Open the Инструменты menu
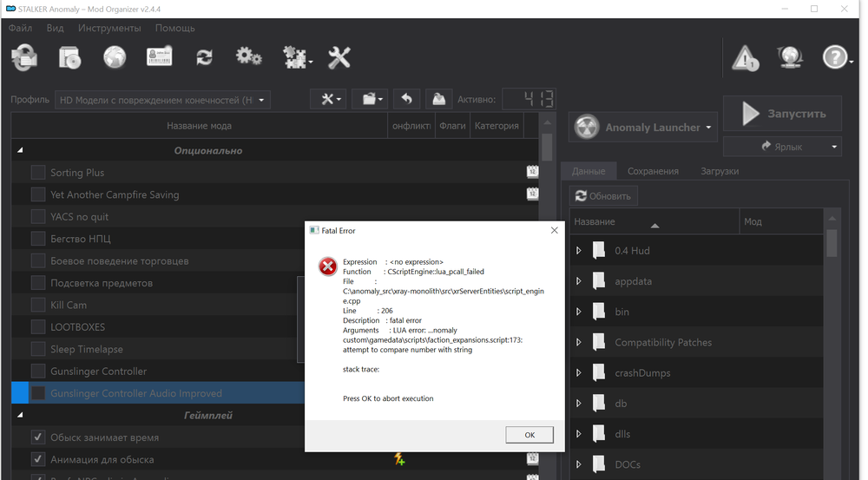868x480 pixels. (x=109, y=28)
